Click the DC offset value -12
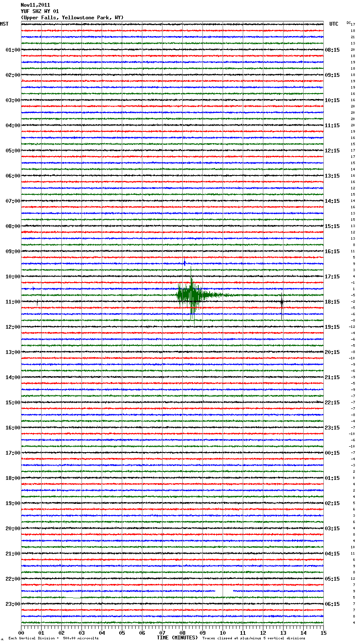 tap(352, 327)
